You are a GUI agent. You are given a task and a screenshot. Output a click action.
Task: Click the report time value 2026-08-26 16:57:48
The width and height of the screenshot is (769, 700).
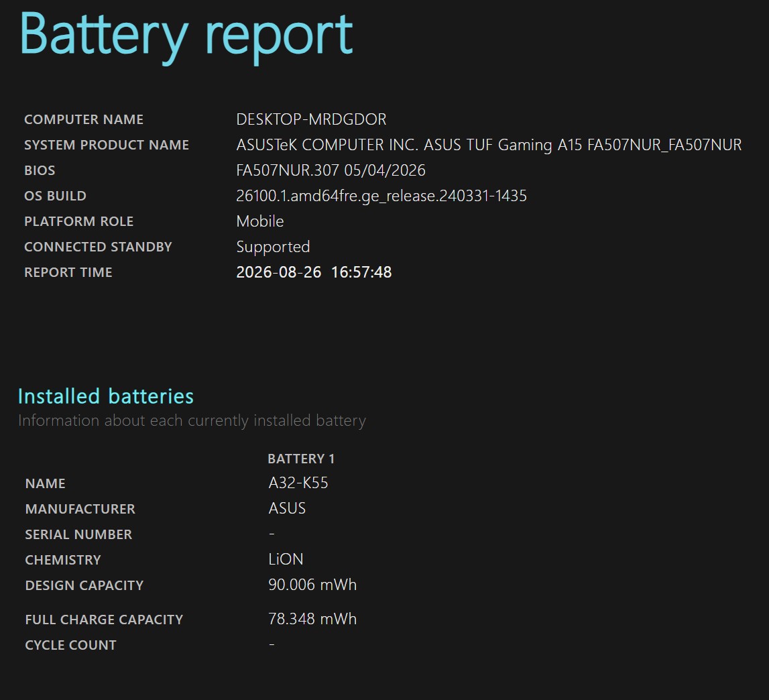[x=314, y=272]
